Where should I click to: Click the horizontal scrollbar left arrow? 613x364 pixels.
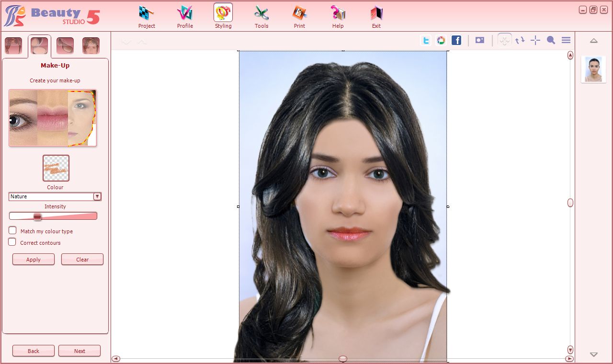[116, 359]
